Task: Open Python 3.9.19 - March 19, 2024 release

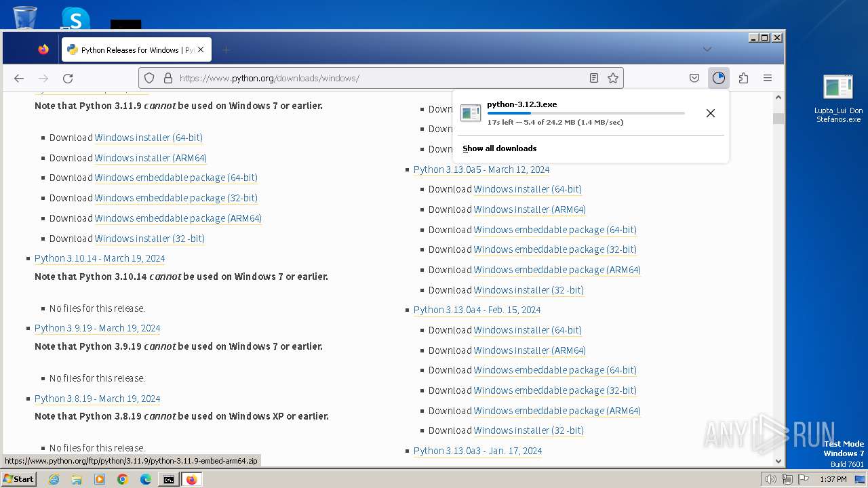Action: click(98, 328)
